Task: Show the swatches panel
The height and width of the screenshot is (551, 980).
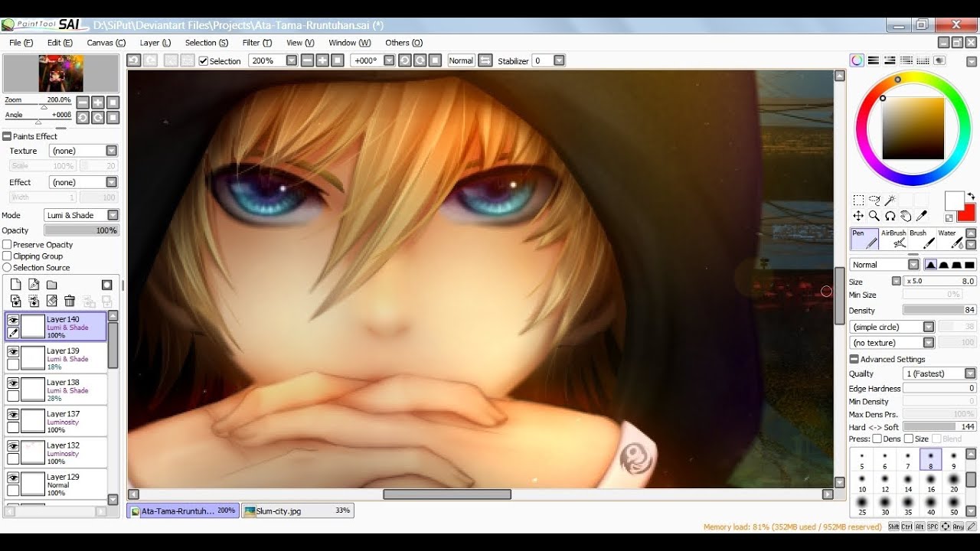Action: 923,60
